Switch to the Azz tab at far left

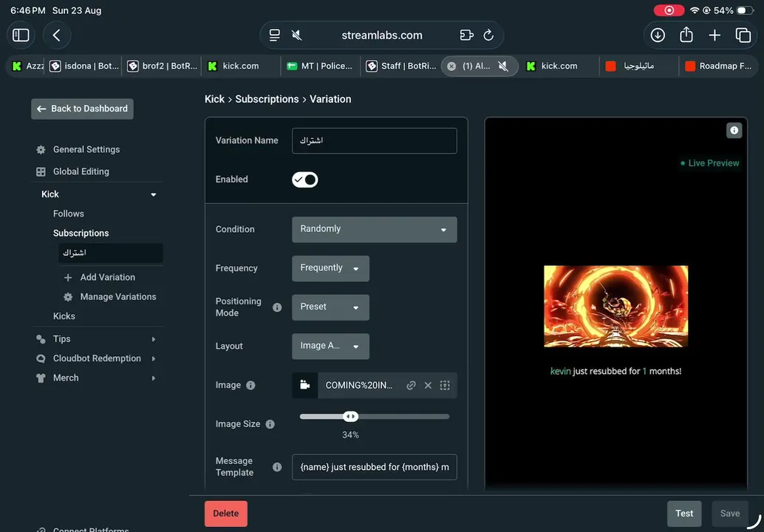(27, 66)
